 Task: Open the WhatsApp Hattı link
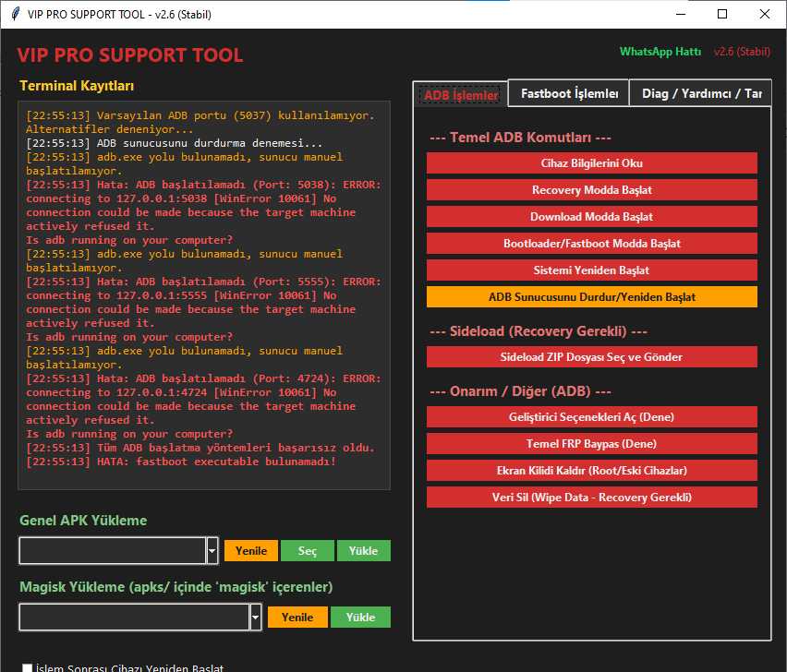coord(660,52)
